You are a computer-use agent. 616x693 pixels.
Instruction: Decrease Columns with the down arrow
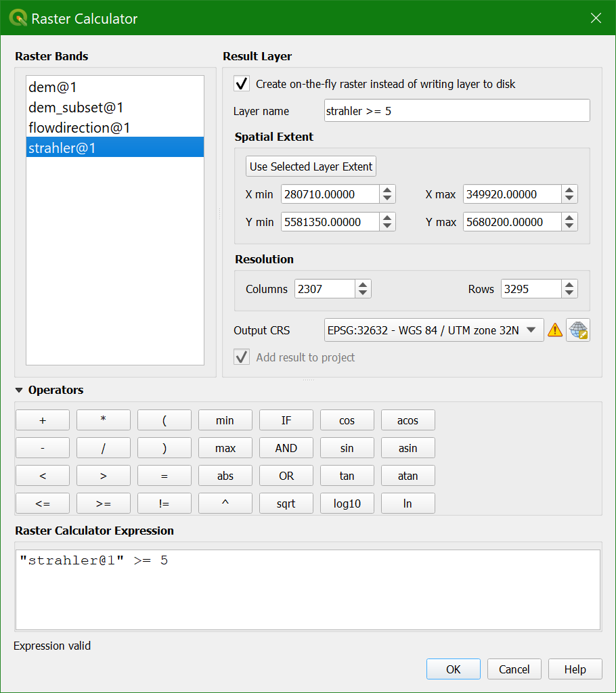pyautogui.click(x=363, y=294)
